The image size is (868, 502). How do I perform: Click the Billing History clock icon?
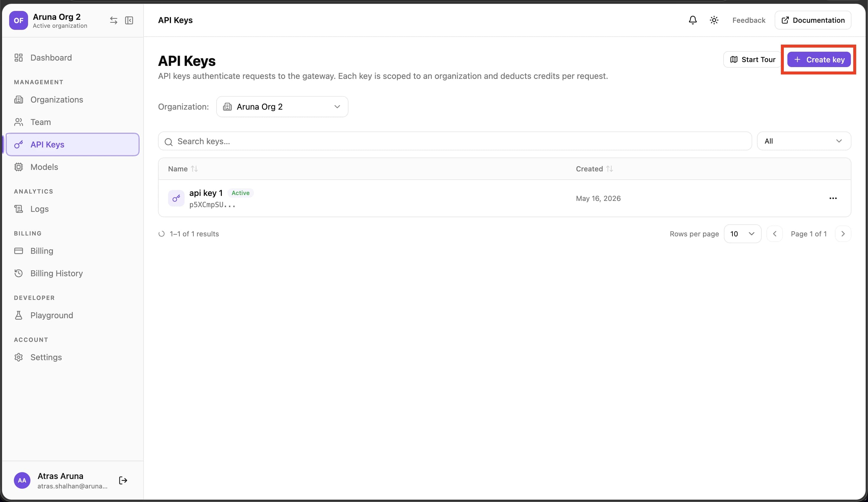pos(19,273)
